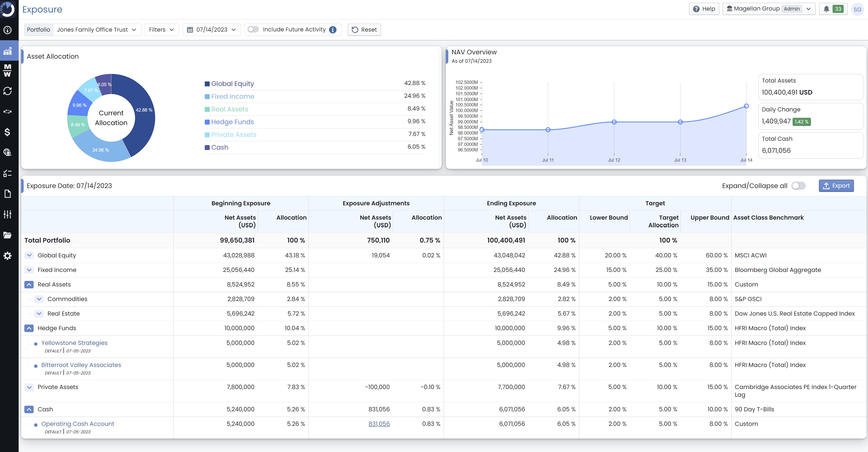Open the dashboard speedometer icon

[x=7, y=30]
